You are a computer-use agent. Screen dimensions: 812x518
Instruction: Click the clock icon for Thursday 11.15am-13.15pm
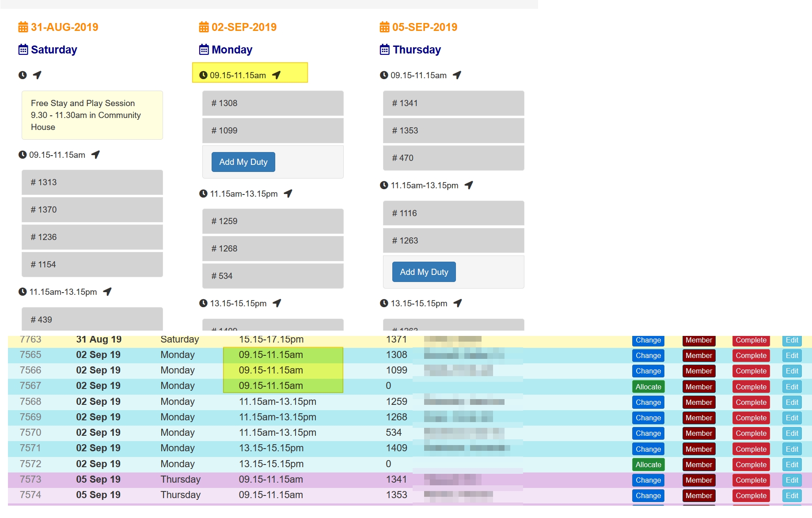[384, 185]
